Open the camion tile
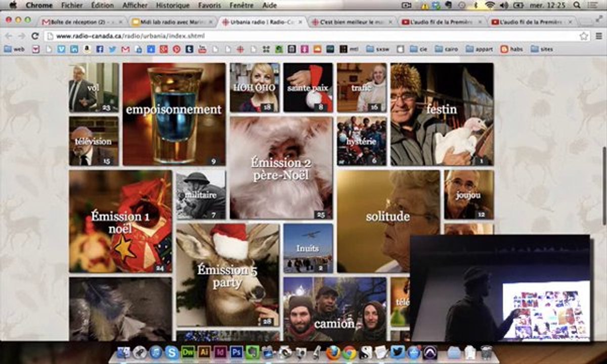607x364 pixels. (335, 309)
